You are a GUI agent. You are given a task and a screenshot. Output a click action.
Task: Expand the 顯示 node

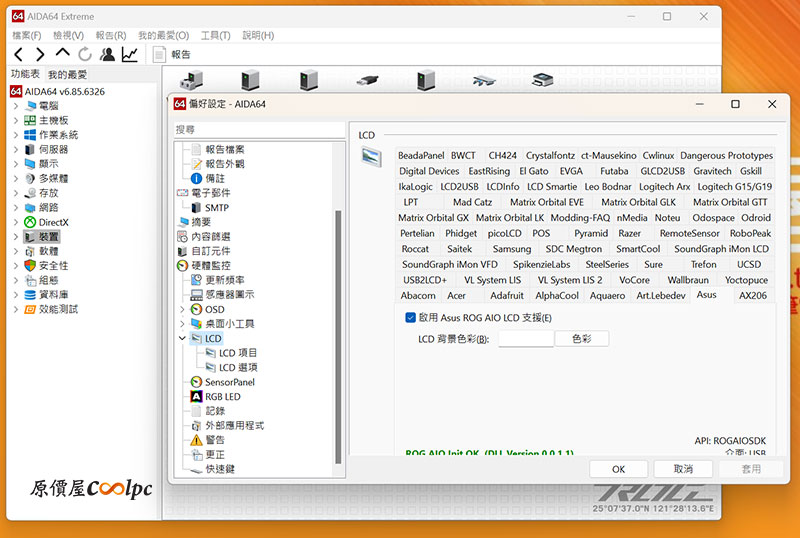pos(16,164)
